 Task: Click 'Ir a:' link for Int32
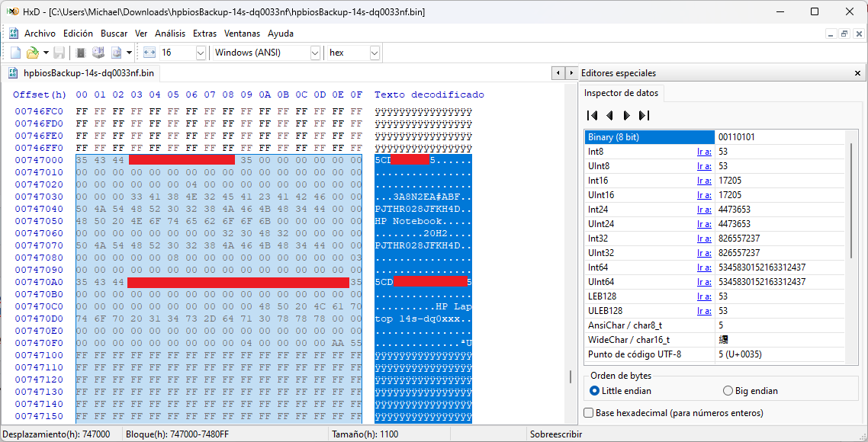(x=704, y=239)
